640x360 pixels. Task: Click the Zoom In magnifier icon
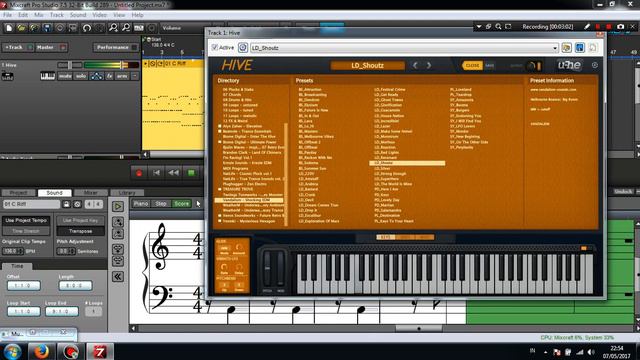(x=113, y=28)
